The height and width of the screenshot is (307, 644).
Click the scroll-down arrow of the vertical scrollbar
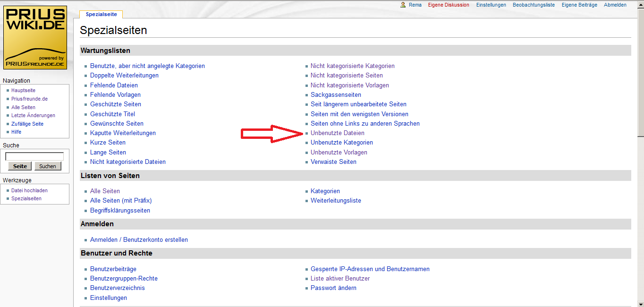tap(640, 303)
